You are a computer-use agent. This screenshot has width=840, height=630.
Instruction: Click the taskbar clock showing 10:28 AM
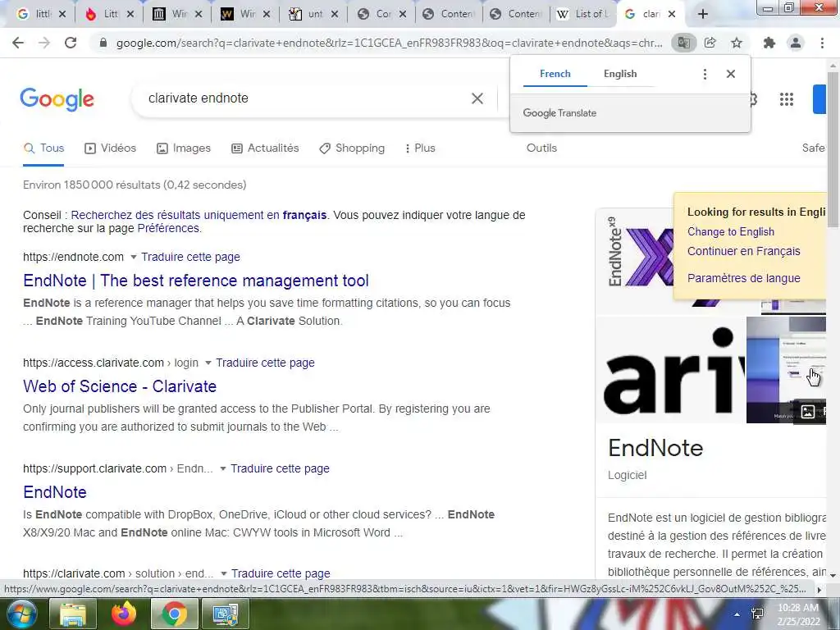(798, 614)
